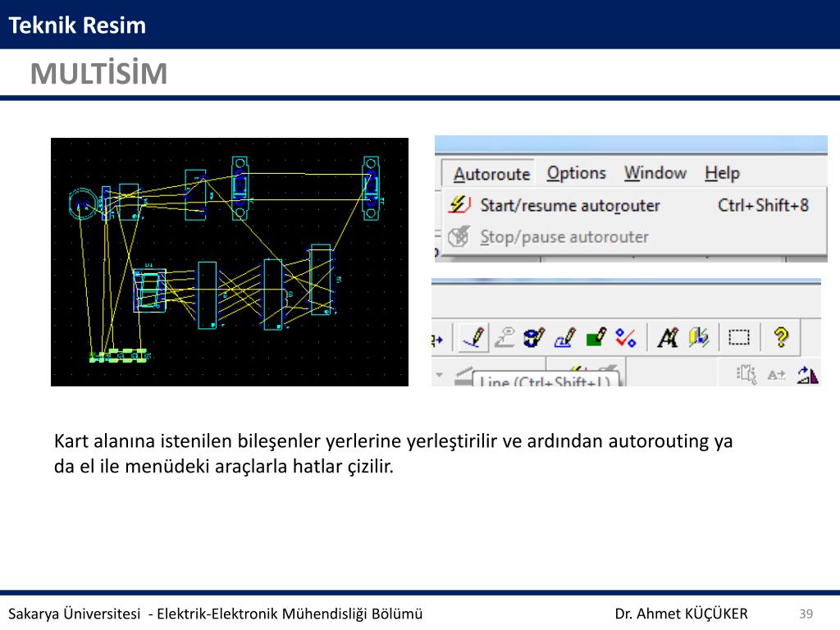
Task: Click the Ctrl+Shift+8 shortcut text
Action: pos(763,205)
